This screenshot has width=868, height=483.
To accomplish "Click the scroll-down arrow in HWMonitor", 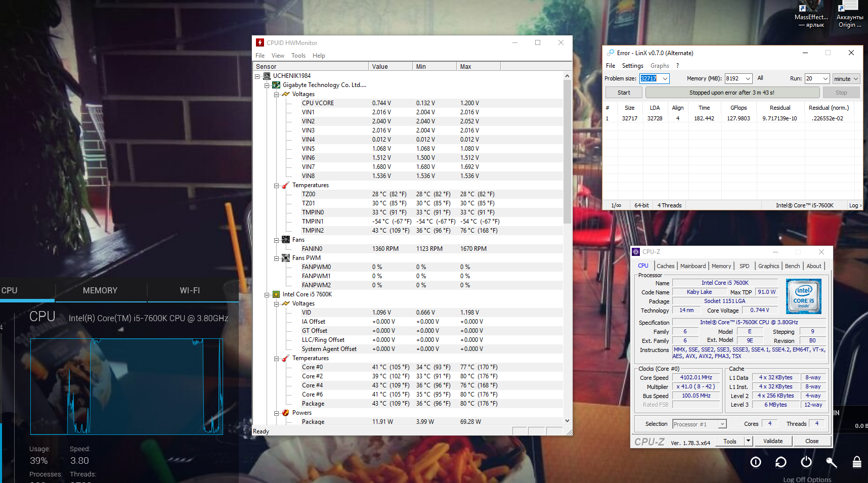I will click(x=567, y=421).
